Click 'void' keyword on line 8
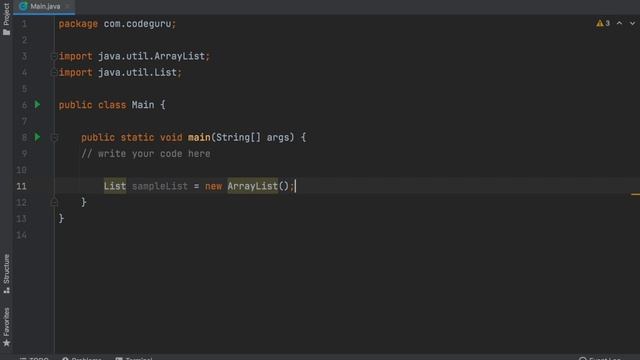This screenshot has width=640, height=360. (171, 137)
